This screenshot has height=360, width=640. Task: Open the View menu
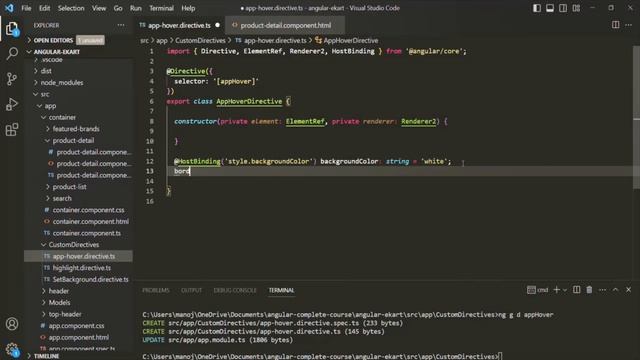pos(99,8)
